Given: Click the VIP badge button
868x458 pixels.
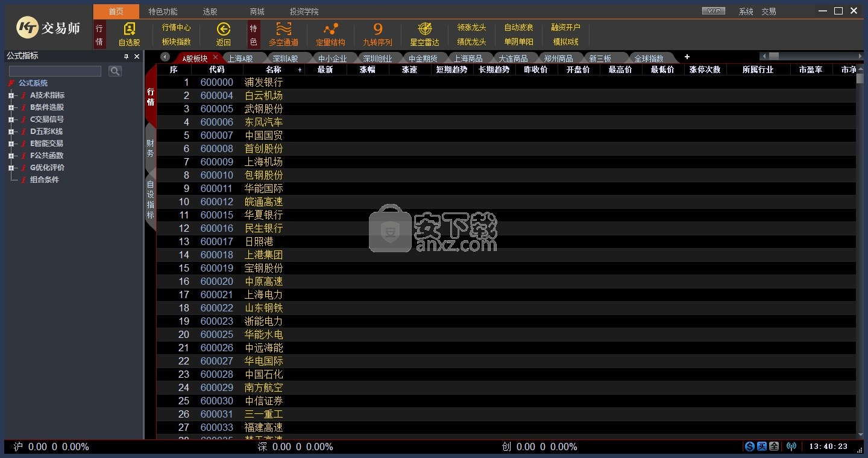Looking at the screenshot, I should pyautogui.click(x=714, y=11).
